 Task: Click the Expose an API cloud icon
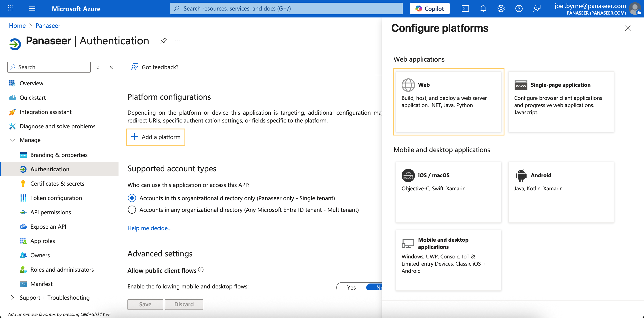(x=23, y=227)
